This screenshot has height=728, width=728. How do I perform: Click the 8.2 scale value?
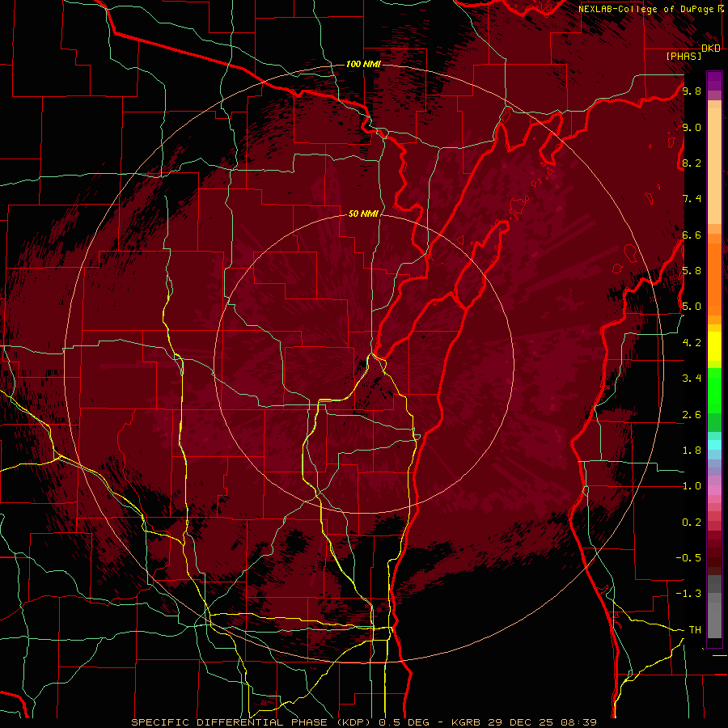pyautogui.click(x=692, y=163)
